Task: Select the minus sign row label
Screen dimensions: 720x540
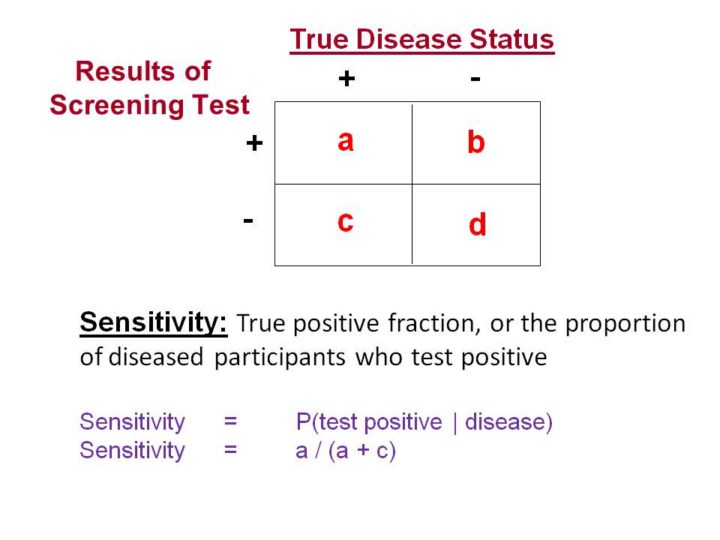Action: 248,218
